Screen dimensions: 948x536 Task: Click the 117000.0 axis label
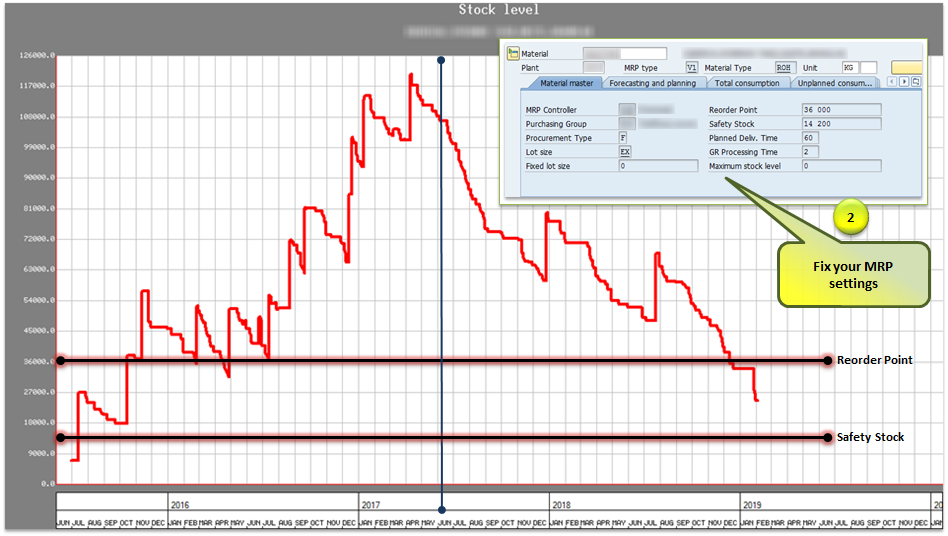(x=37, y=86)
